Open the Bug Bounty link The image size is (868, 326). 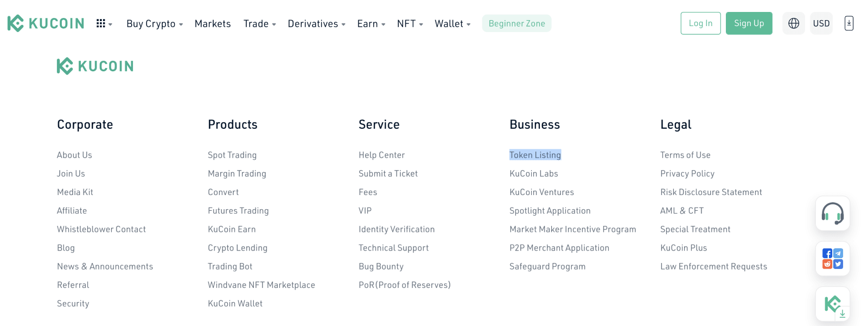381,266
